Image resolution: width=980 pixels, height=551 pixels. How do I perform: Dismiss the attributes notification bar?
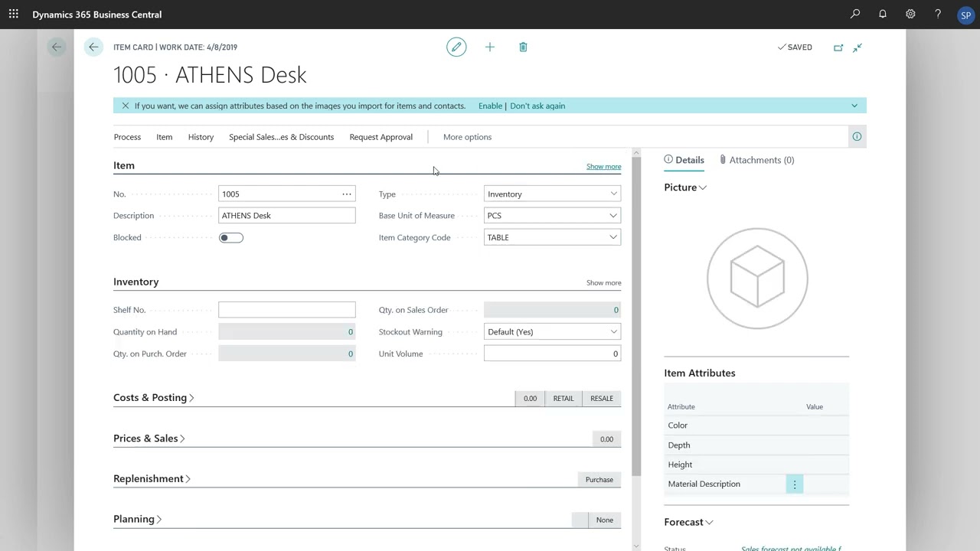(126, 106)
